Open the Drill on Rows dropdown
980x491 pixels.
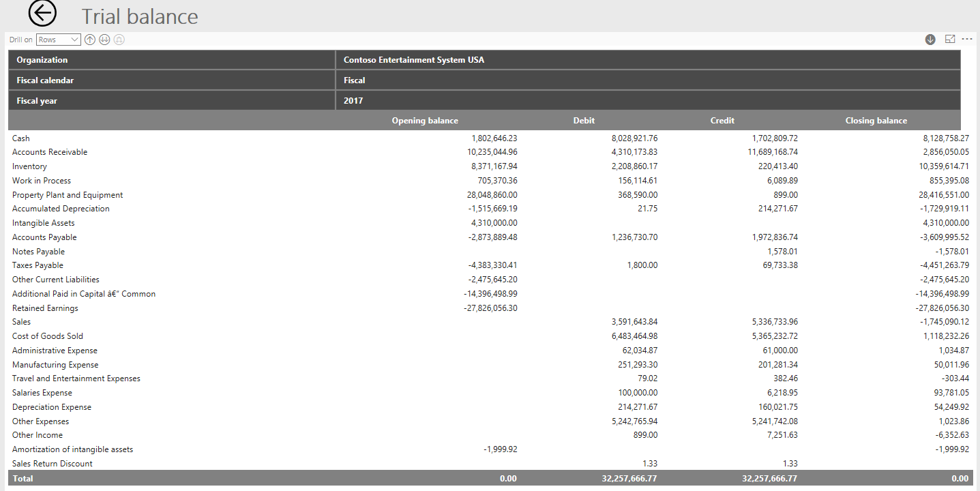59,40
